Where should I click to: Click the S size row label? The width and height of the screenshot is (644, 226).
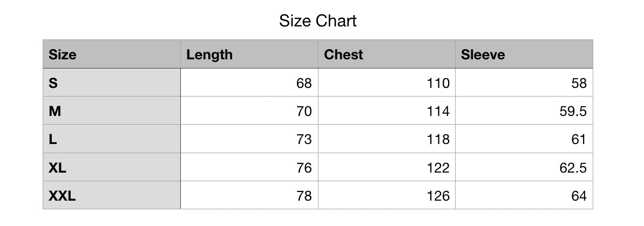click(53, 83)
